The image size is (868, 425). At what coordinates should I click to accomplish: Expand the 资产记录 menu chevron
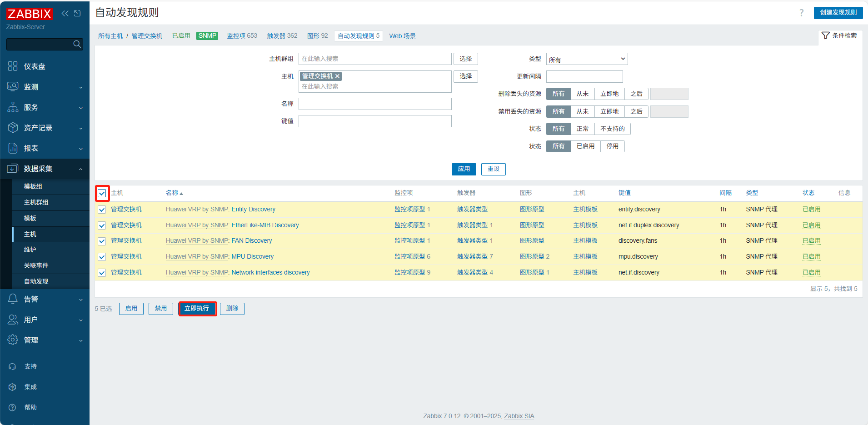click(x=81, y=128)
